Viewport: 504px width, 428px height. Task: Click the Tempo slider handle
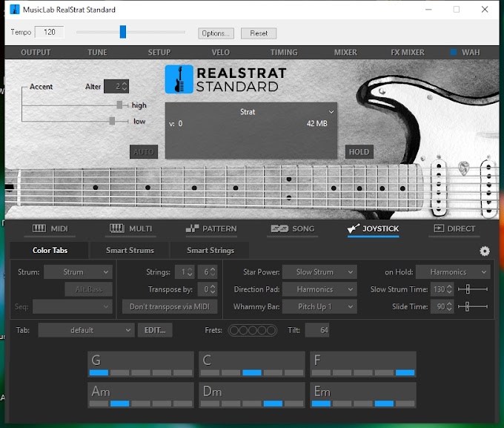click(x=123, y=32)
